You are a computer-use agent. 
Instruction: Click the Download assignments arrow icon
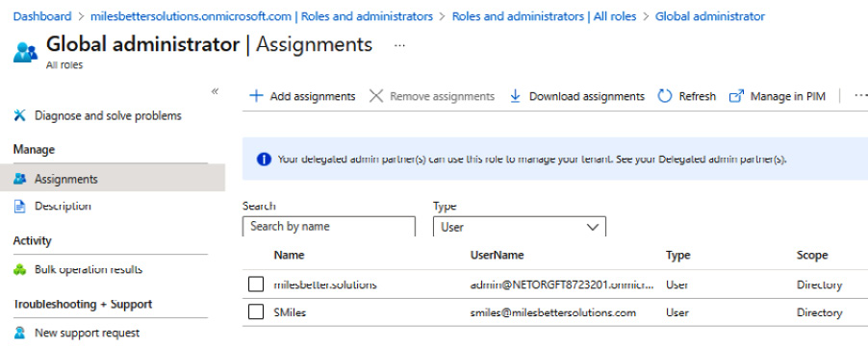coord(516,96)
